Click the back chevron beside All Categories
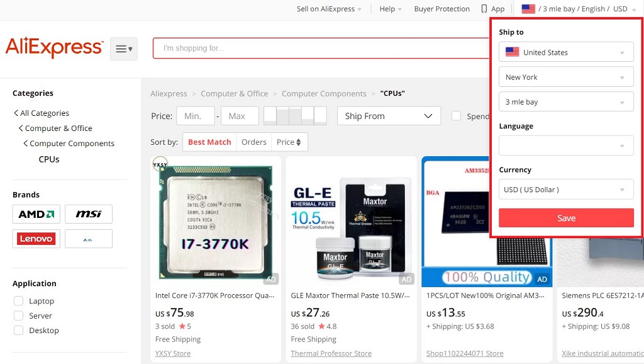The image size is (644, 364). (16, 113)
